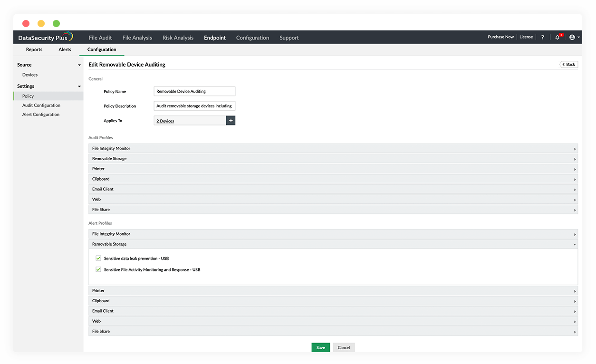
Task: Open the user account profile icon
Action: (x=572, y=37)
